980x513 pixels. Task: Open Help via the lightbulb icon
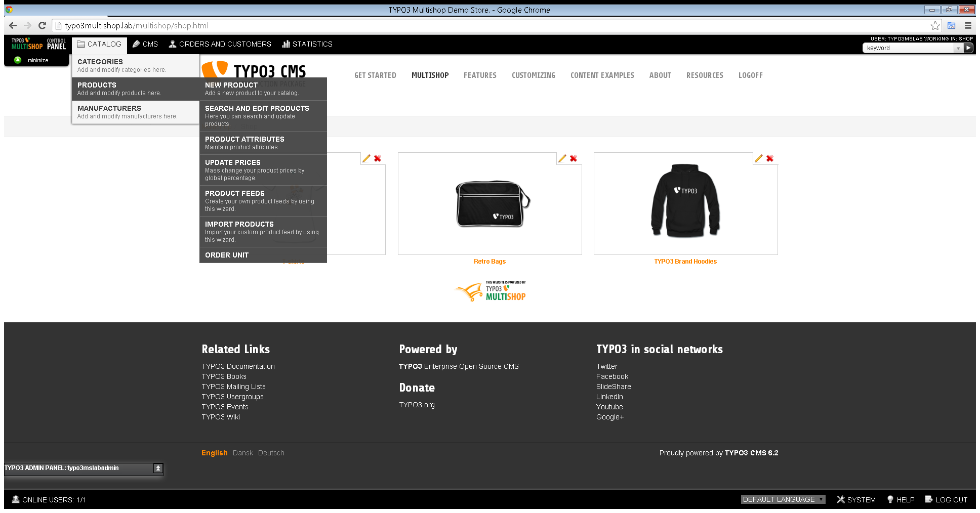pyautogui.click(x=890, y=499)
